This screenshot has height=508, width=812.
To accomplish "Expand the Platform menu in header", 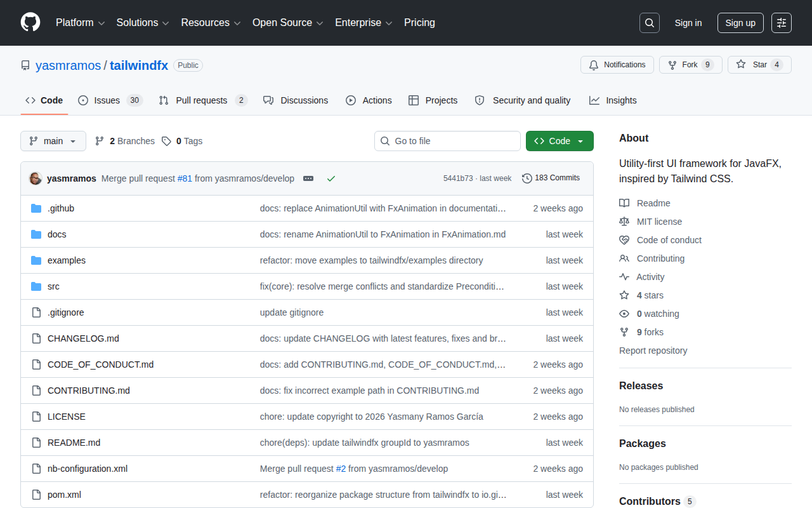I will (x=81, y=23).
